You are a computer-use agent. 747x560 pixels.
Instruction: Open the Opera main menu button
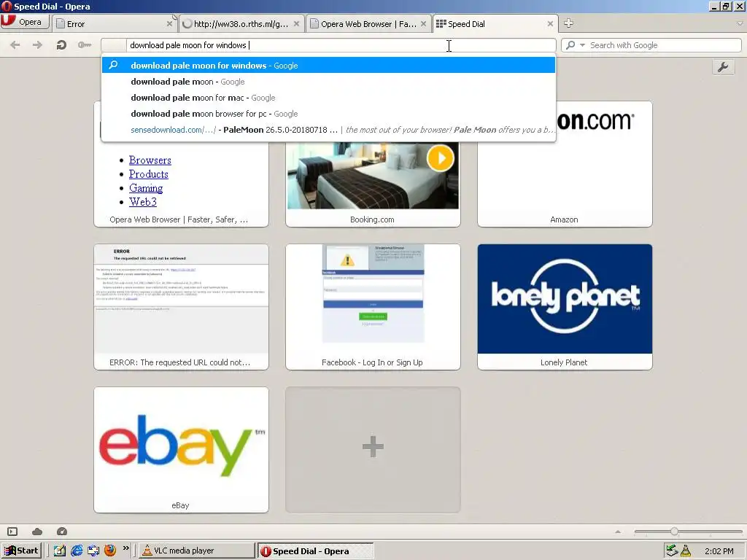[25, 22]
